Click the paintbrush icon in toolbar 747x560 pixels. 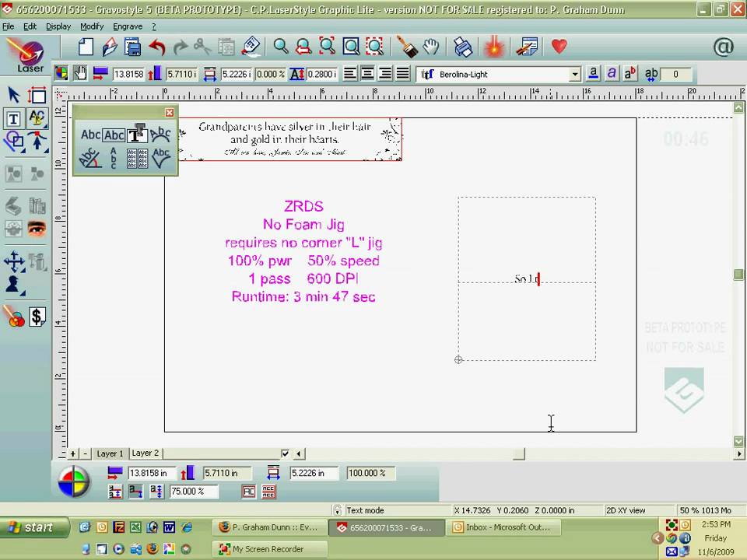(407, 47)
